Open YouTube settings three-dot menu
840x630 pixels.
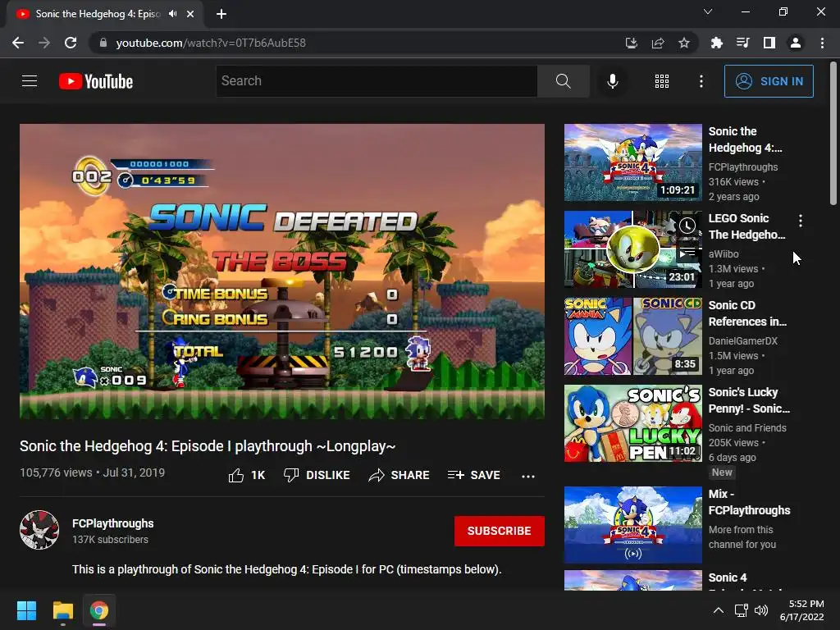[x=701, y=81]
